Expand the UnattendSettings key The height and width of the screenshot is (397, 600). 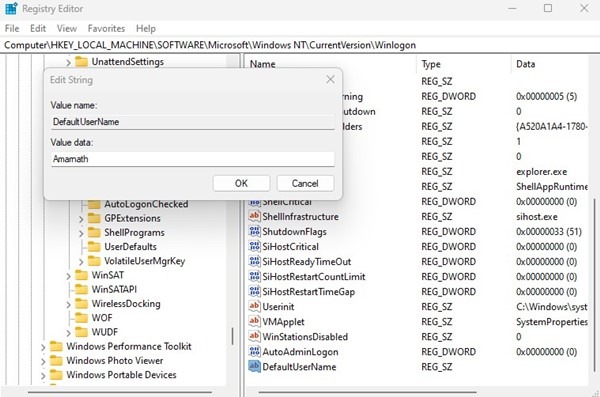(68, 62)
